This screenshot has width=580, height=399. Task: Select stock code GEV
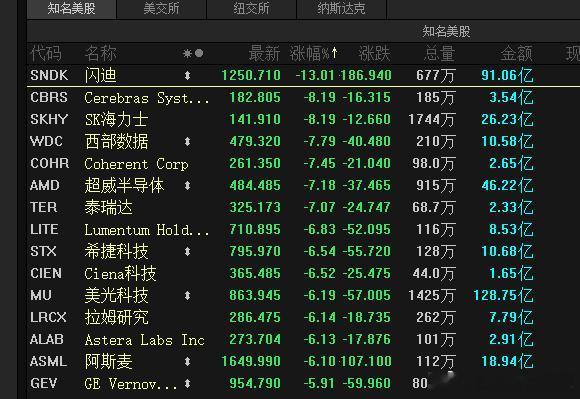44,383
